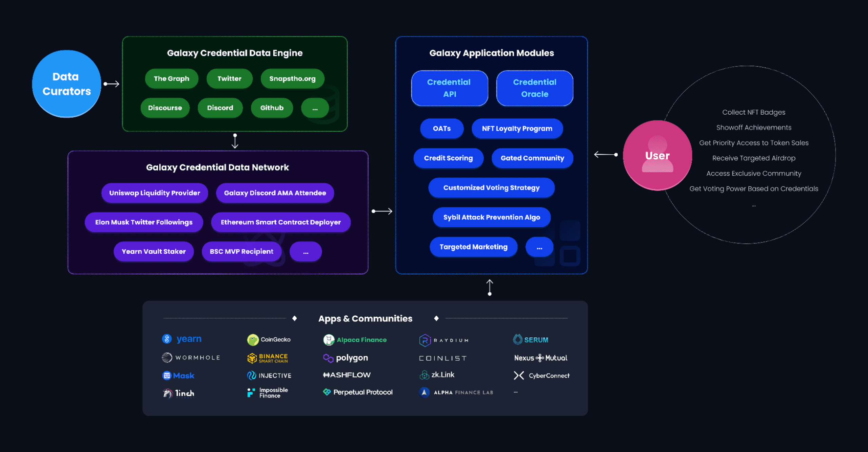The height and width of the screenshot is (452, 868).
Task: Select the OATs pill
Action: coord(442,129)
